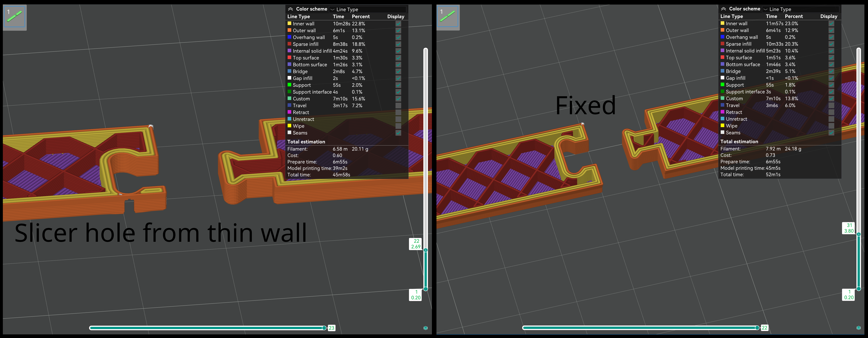Toggle Bridge display in Slicer hole view
868x338 pixels.
point(398,71)
